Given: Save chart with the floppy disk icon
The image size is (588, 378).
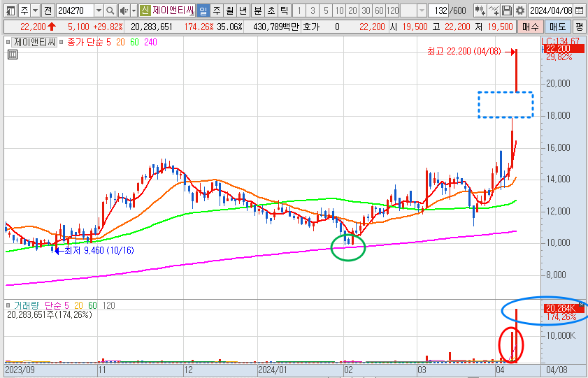Looking at the screenshot, I should (507, 10).
